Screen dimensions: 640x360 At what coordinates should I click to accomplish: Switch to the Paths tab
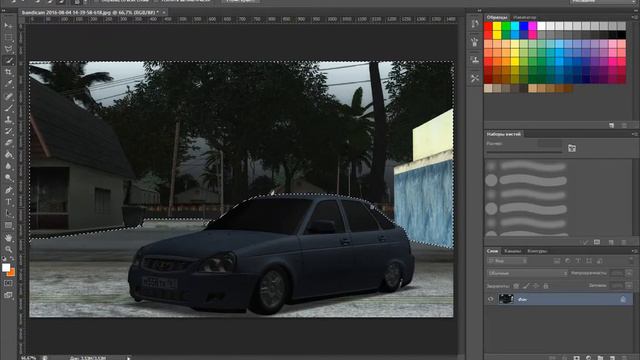(x=537, y=251)
